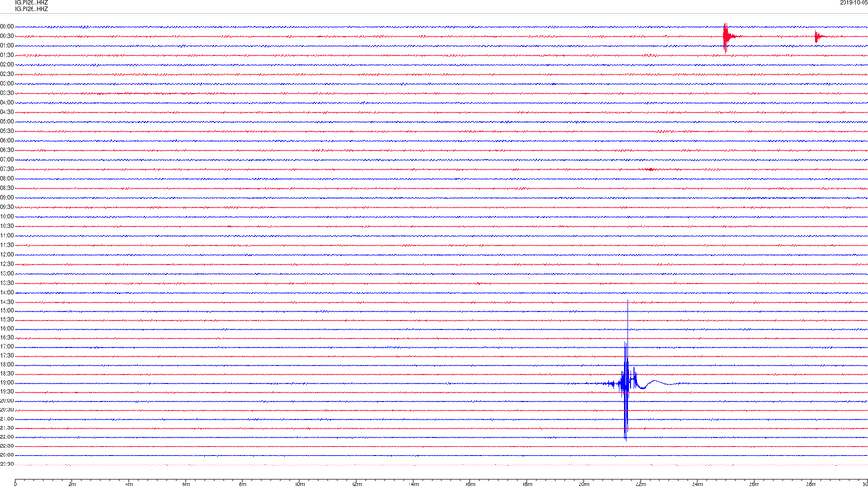
Task: Select the 08:00 time label
Action: tap(6, 179)
